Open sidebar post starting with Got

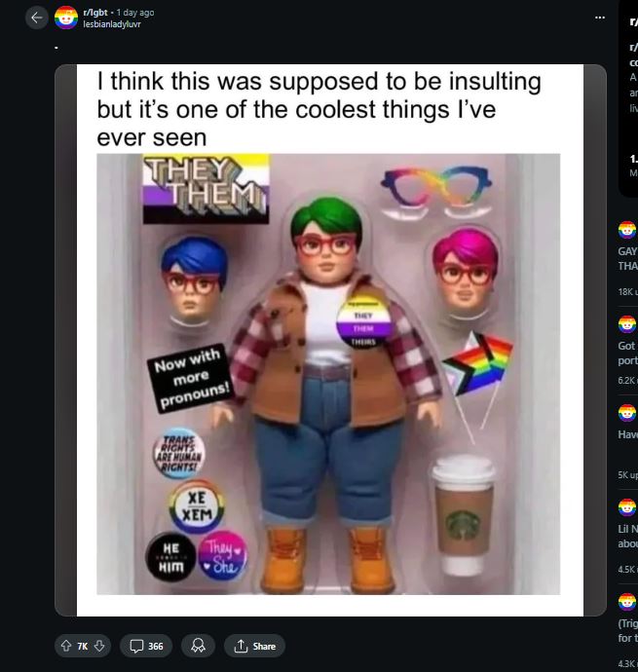(627, 354)
